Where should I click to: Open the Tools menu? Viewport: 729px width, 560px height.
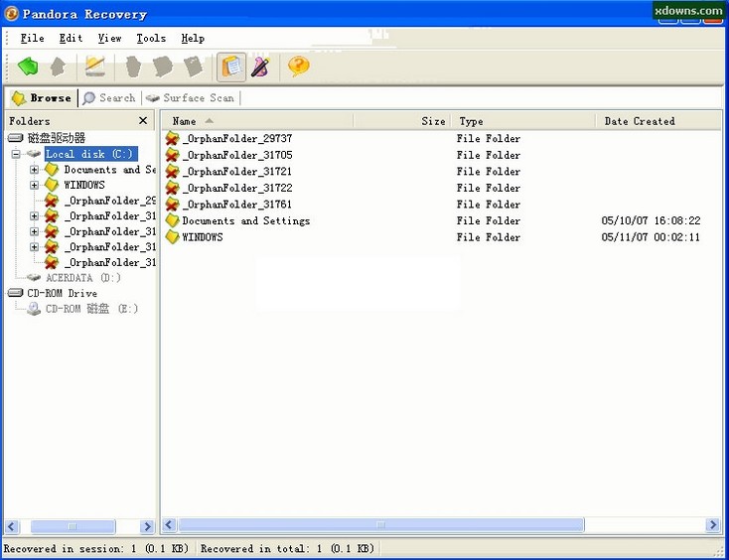click(x=151, y=38)
